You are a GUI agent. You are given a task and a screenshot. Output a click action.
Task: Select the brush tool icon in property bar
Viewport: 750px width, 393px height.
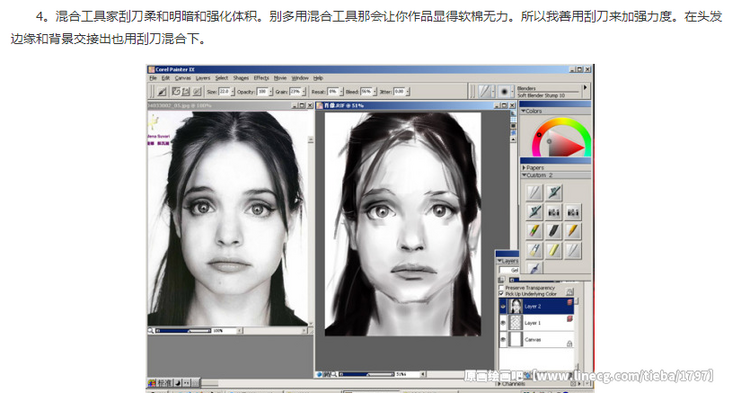point(162,91)
